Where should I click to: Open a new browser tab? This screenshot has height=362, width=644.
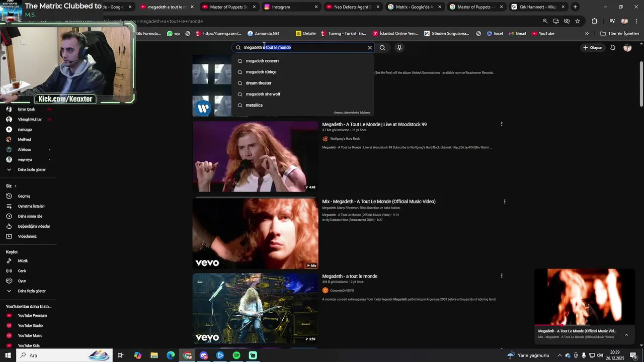click(575, 7)
